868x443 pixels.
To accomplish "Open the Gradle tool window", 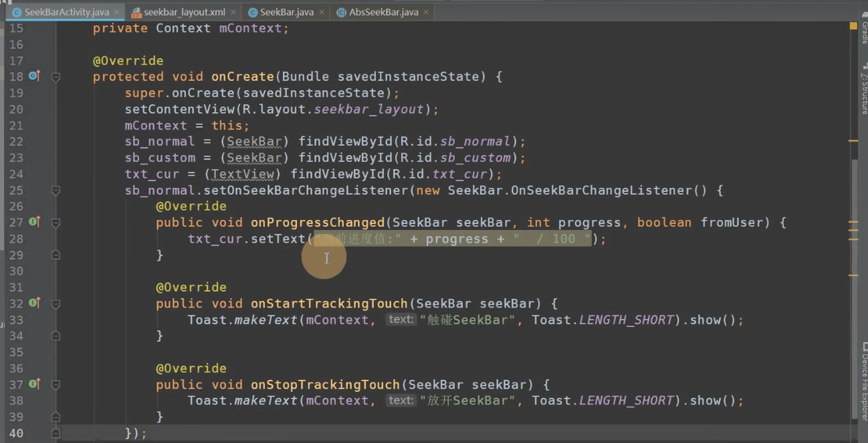I will pyautogui.click(x=864, y=33).
